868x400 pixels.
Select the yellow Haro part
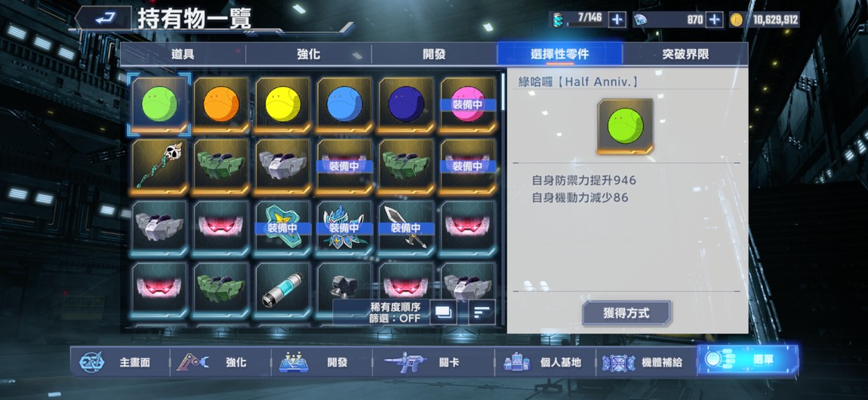point(283,105)
